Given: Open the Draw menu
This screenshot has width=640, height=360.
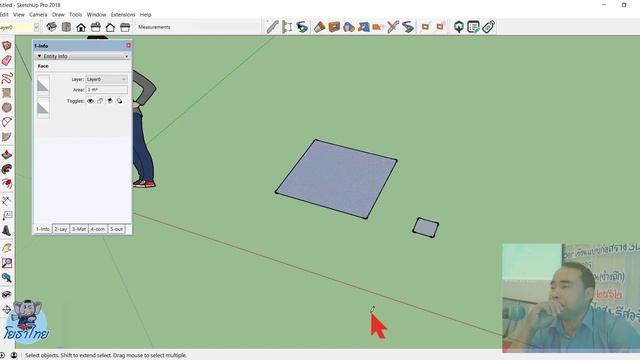Looking at the screenshot, I should tap(58, 14).
